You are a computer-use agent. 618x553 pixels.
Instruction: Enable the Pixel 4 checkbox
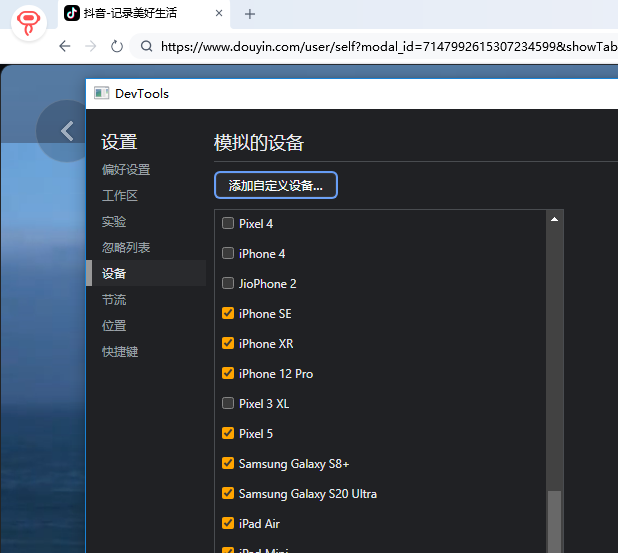[228, 223]
